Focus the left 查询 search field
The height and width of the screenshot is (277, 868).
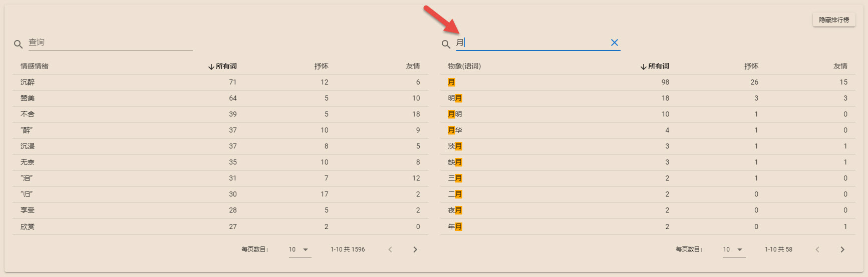pos(110,42)
